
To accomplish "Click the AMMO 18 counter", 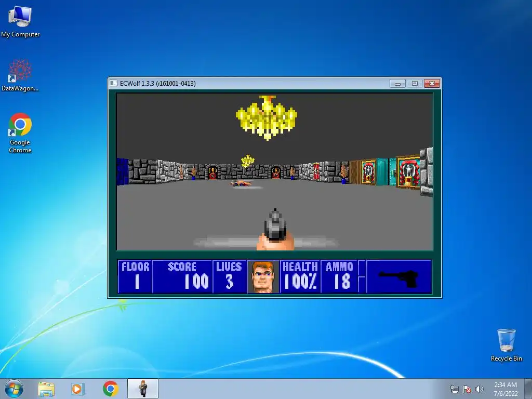I will (x=339, y=276).
